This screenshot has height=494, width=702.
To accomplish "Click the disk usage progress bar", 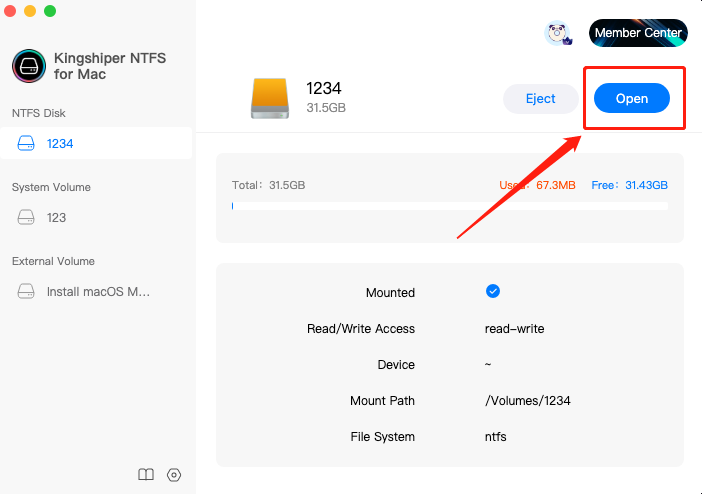I will click(450, 206).
